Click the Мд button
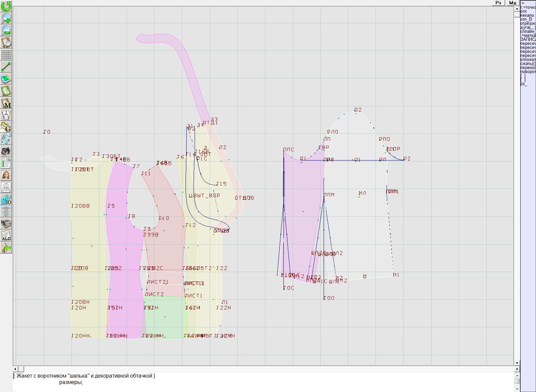Image resolution: width=536 pixels, height=392 pixels. pyautogui.click(x=513, y=3)
